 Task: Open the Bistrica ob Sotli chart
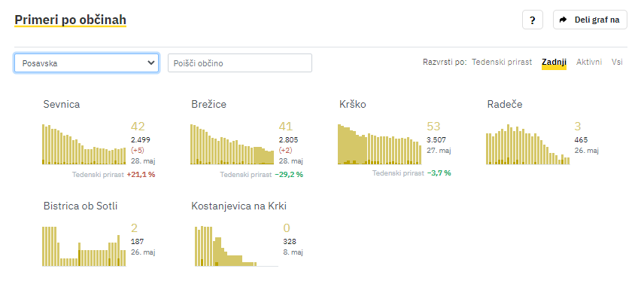tap(84, 246)
